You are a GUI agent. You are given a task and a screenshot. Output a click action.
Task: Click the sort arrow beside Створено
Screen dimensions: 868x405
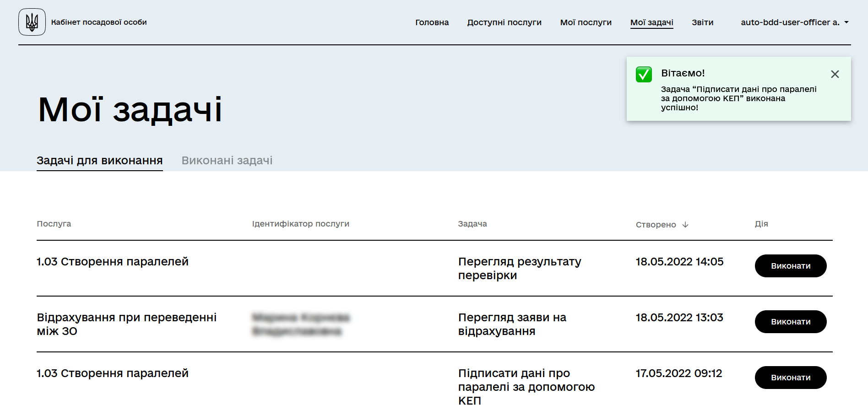coord(685,225)
